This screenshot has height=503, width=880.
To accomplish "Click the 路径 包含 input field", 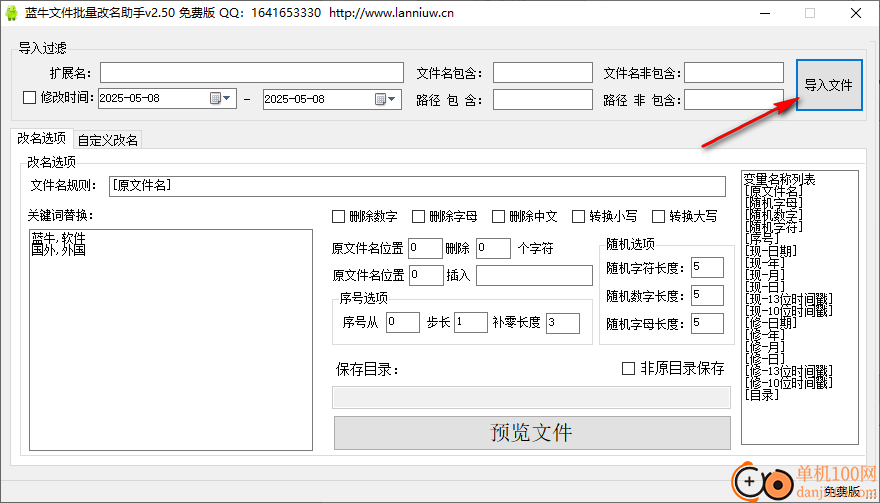I will click(543, 99).
